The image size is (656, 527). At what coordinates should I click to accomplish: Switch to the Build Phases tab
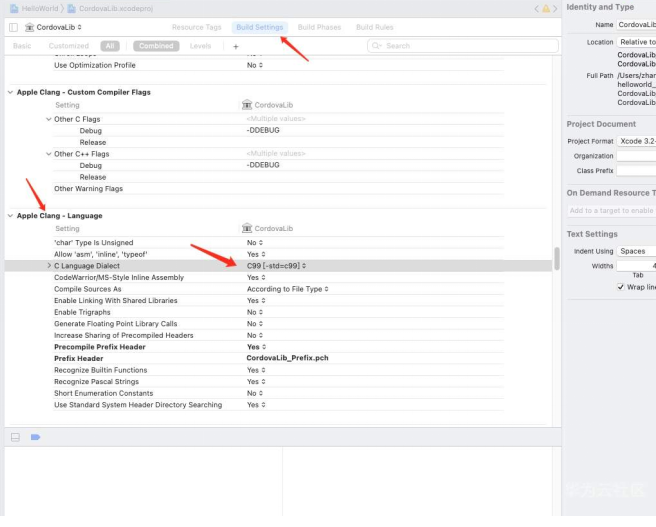[x=319, y=27]
